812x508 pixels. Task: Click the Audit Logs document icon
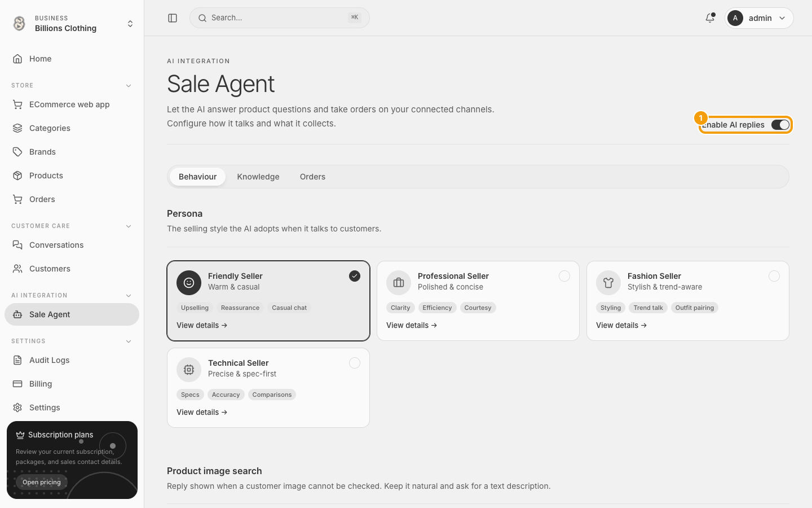(x=17, y=360)
